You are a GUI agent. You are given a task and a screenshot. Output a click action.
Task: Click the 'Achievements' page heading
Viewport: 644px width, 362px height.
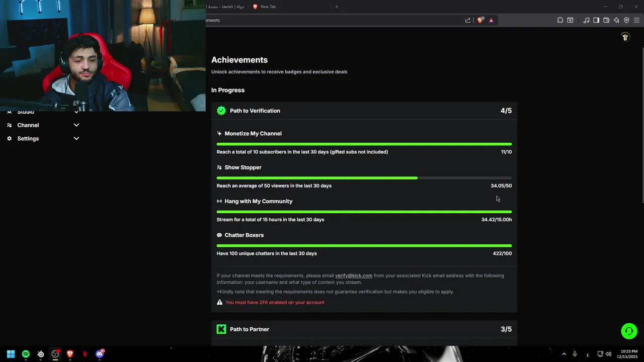239,60
